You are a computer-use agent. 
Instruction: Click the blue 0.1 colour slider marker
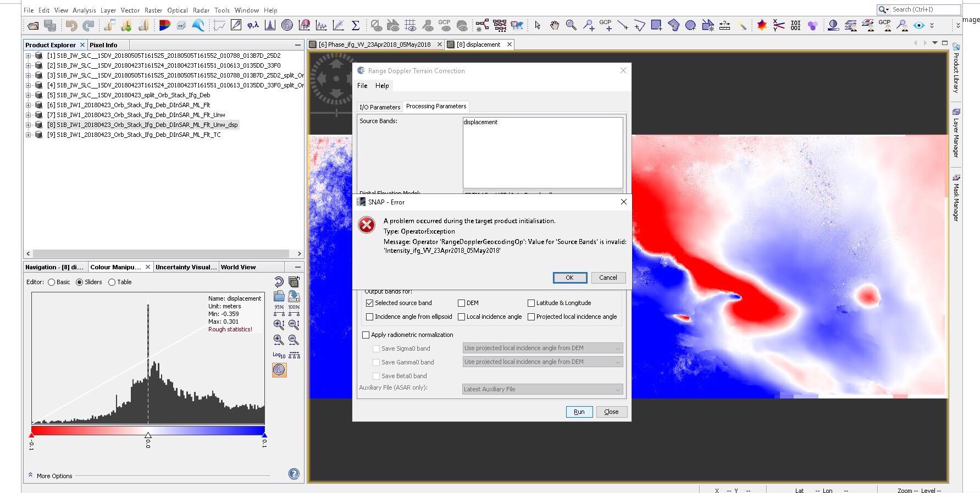click(264, 435)
